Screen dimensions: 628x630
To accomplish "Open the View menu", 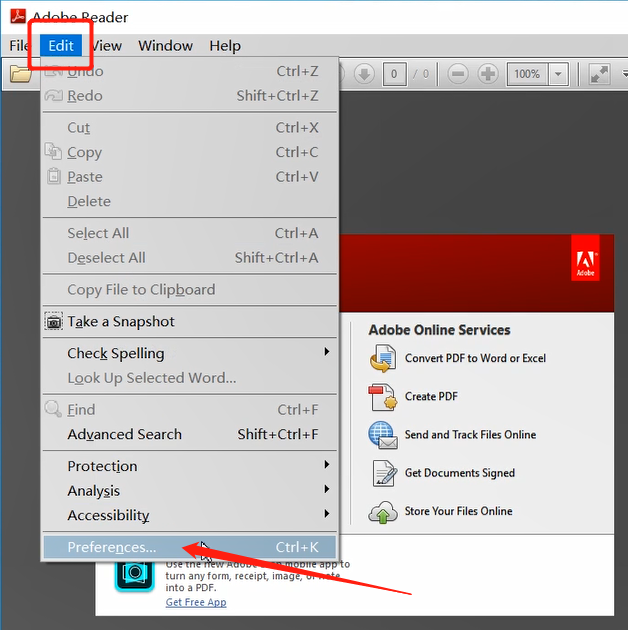I will pos(107,46).
